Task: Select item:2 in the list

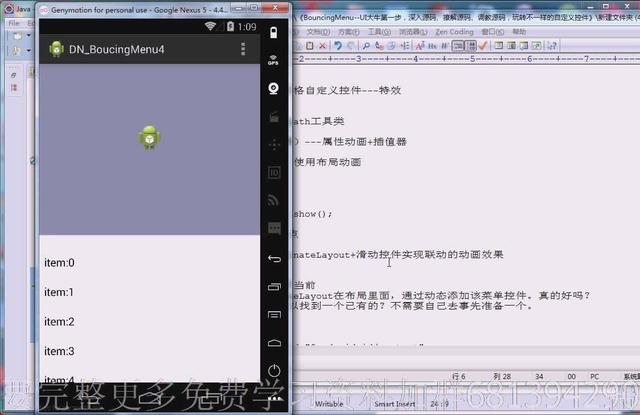Action: tap(149, 322)
